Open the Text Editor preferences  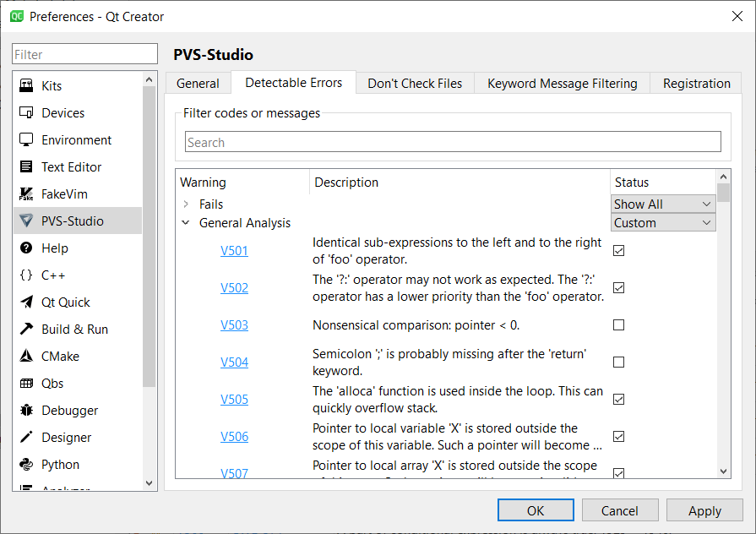click(x=70, y=166)
